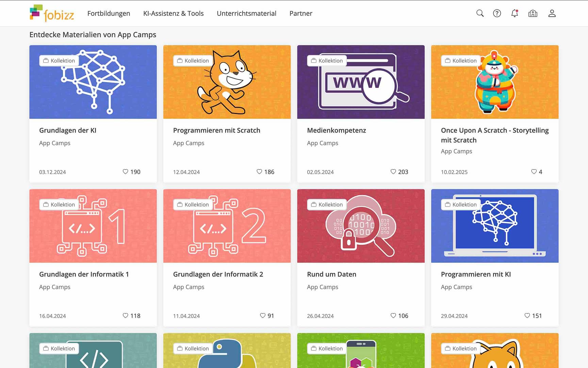Like Grundlagen der Informatik 2 heart
Screen dimensions: 588x368
[263, 316]
